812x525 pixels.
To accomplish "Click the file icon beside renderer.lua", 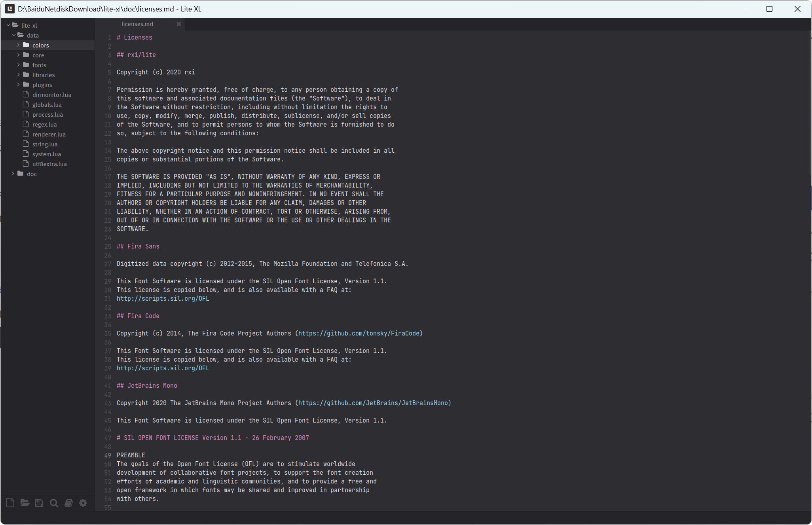I will tap(26, 134).
